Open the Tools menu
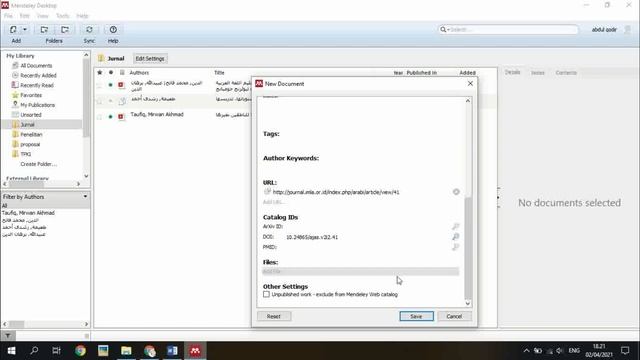This screenshot has height=360, width=640. pos(62,16)
